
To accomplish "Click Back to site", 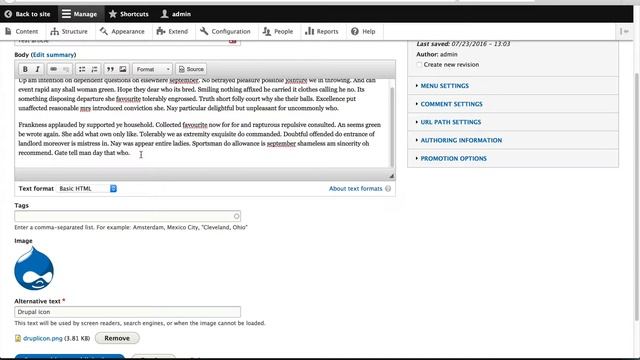I will pyautogui.click(x=27, y=14).
